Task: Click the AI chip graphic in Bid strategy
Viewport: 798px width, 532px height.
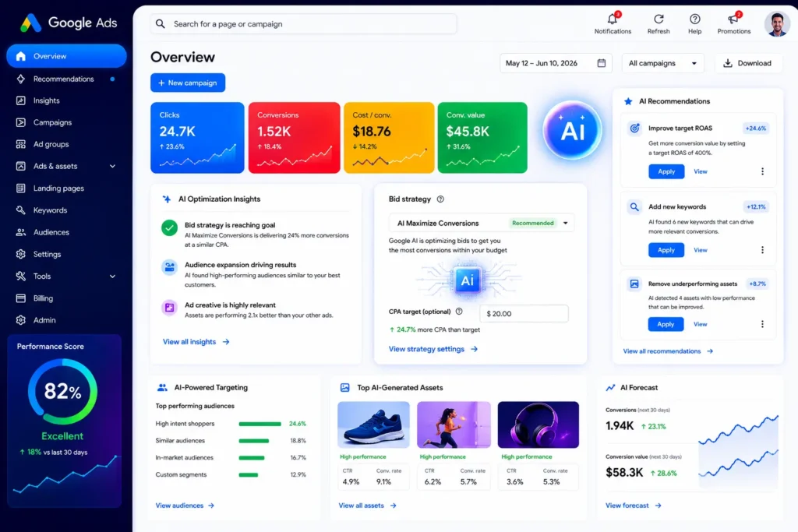Action: point(468,280)
